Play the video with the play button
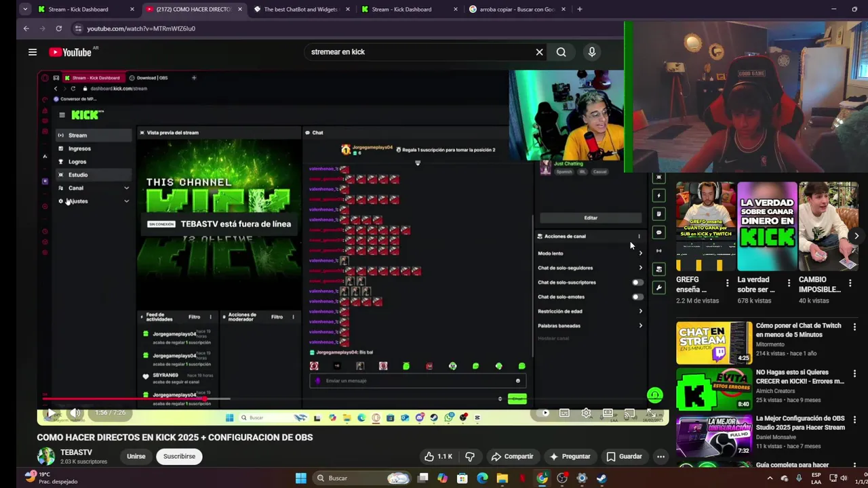 (x=52, y=413)
